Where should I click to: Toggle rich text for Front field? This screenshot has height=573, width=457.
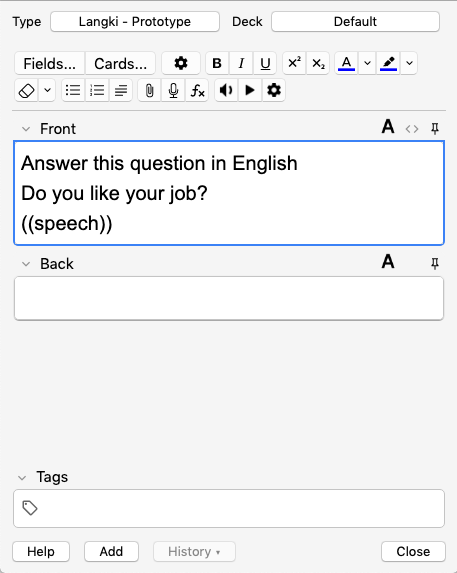pyautogui.click(x=388, y=127)
